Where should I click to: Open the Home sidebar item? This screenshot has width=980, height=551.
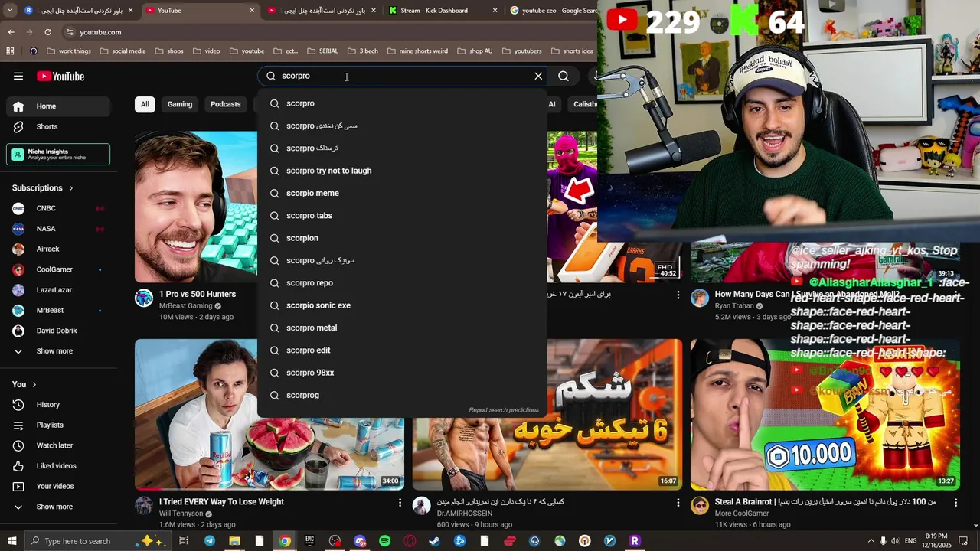pos(58,106)
